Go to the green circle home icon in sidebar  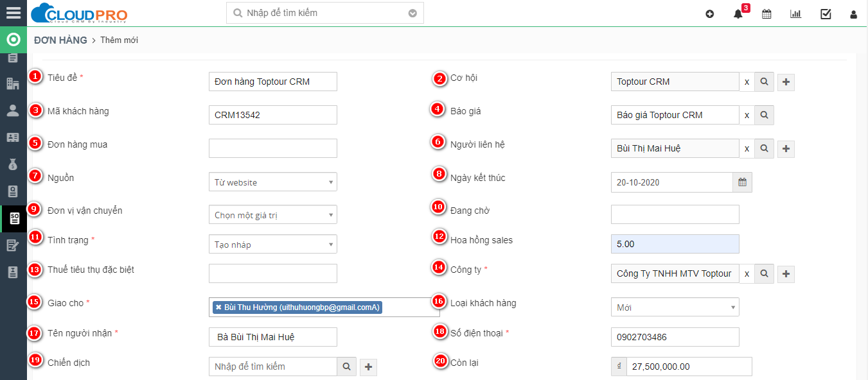[13, 40]
